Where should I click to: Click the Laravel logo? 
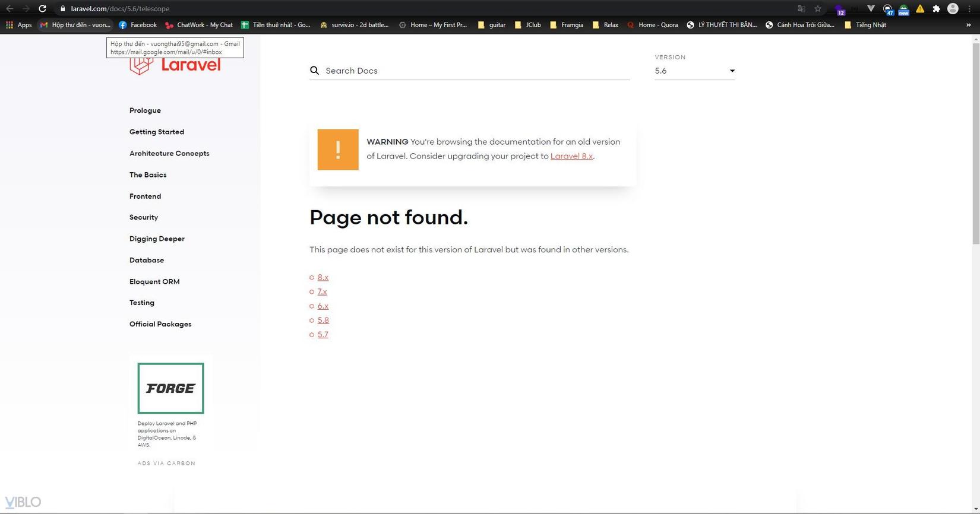[175, 65]
